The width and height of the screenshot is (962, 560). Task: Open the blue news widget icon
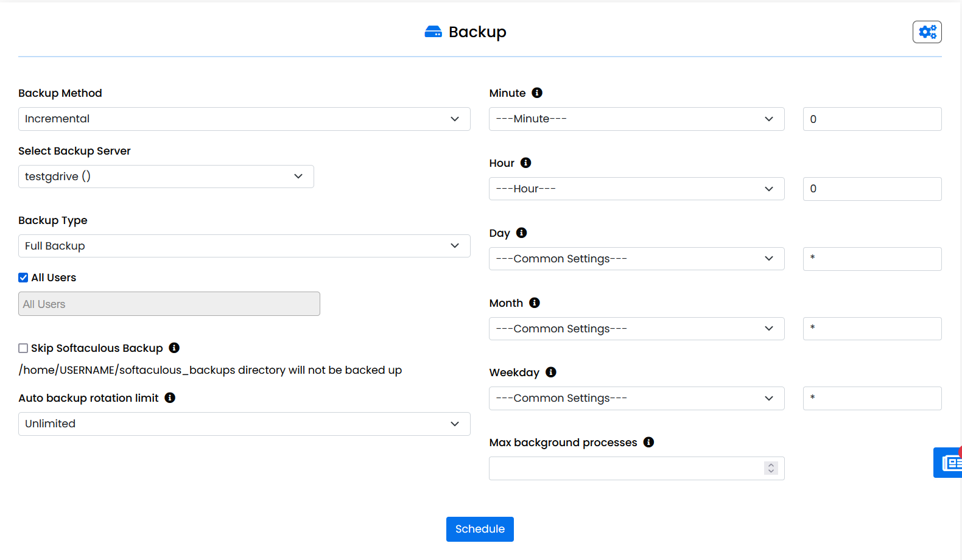click(x=949, y=463)
